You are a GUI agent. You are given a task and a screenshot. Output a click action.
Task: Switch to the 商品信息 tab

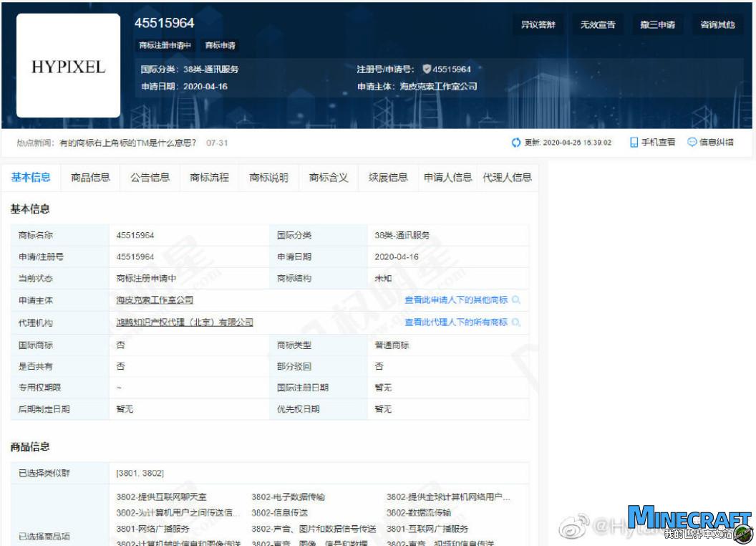pos(90,178)
